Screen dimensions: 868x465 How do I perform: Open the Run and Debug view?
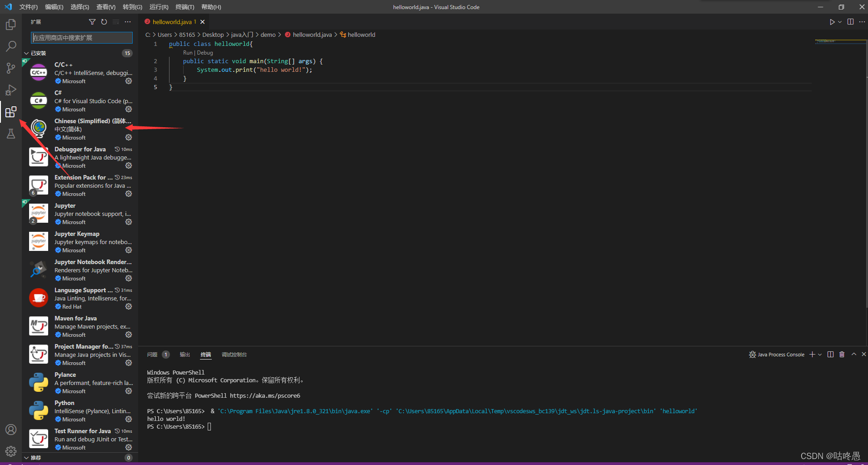tap(11, 90)
